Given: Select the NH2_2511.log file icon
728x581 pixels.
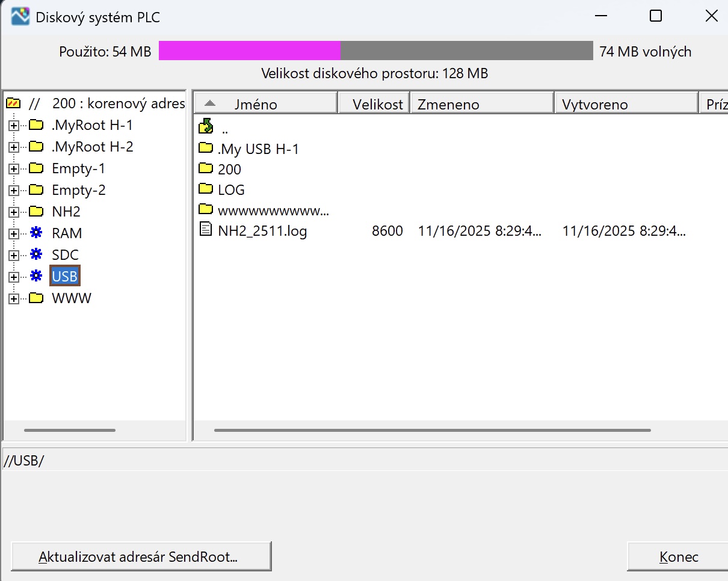Looking at the screenshot, I should pyautogui.click(x=206, y=230).
